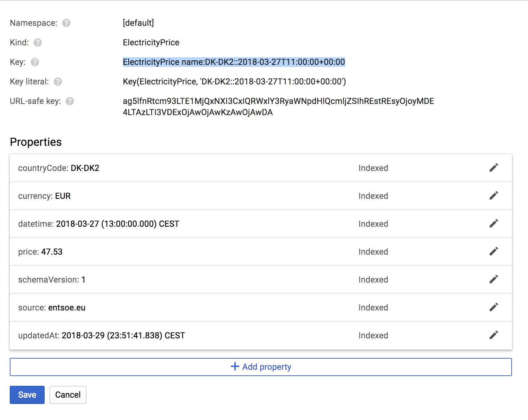
Task: Click the Add property button
Action: click(261, 367)
